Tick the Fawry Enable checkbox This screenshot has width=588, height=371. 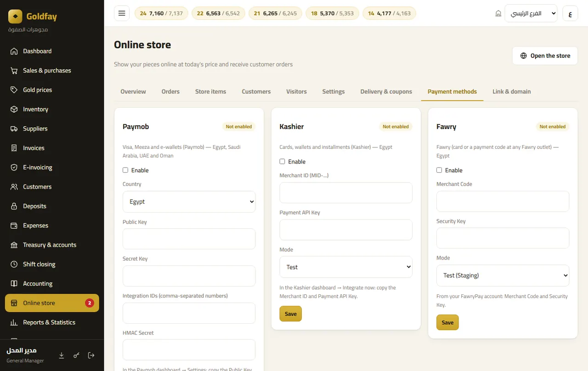[x=439, y=170]
